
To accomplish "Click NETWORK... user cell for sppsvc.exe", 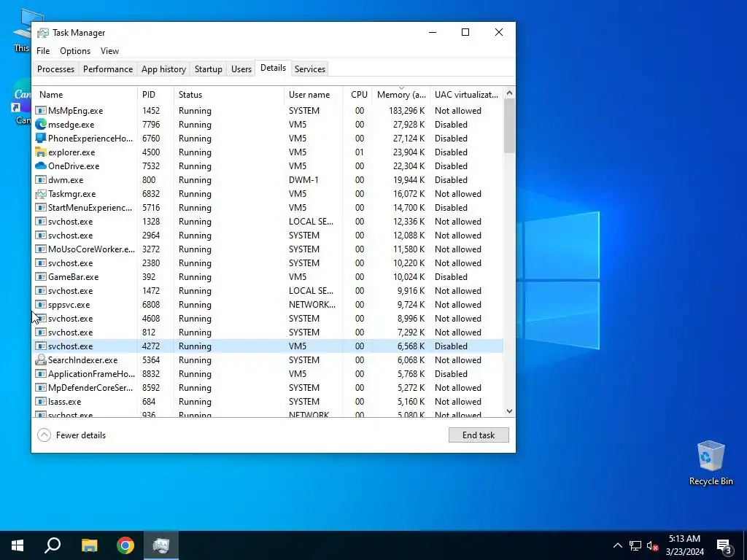I will point(312,305).
